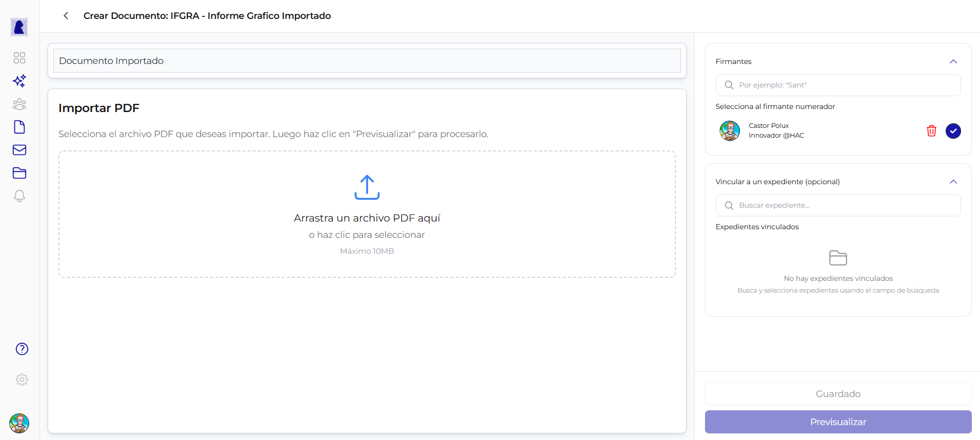The image size is (980, 440).
Task: Focus the signer search field
Action: click(845, 85)
